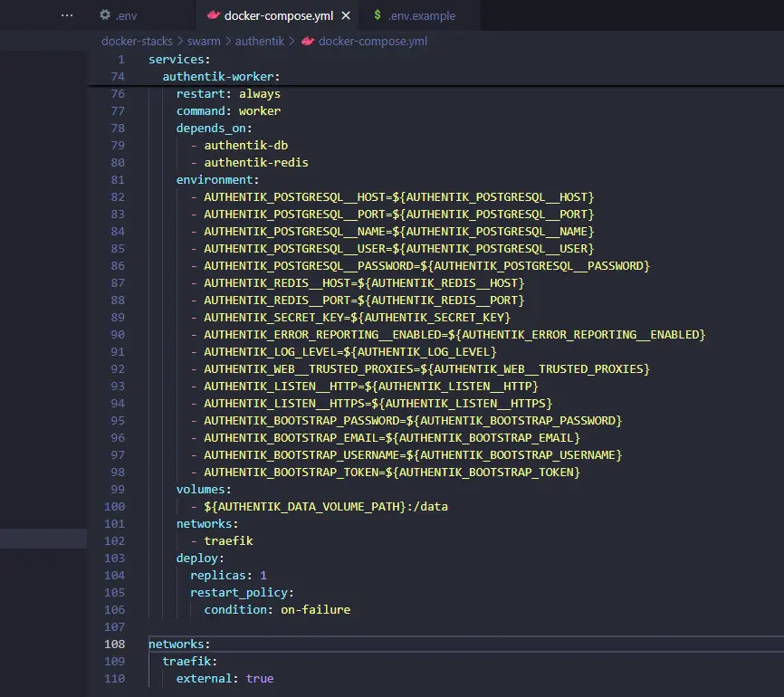Click the whale icon in the breadcrumb path

(x=308, y=41)
